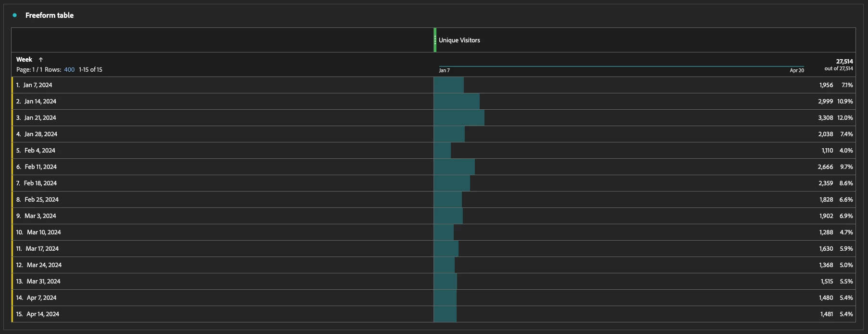
Task: Select row 9. Mar 3, 2024
Action: click(x=223, y=216)
